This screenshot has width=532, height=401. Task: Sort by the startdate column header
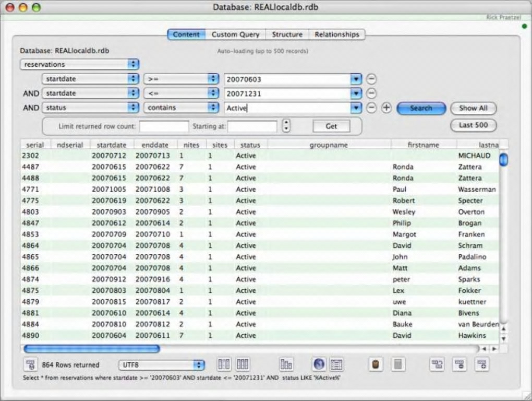point(112,145)
